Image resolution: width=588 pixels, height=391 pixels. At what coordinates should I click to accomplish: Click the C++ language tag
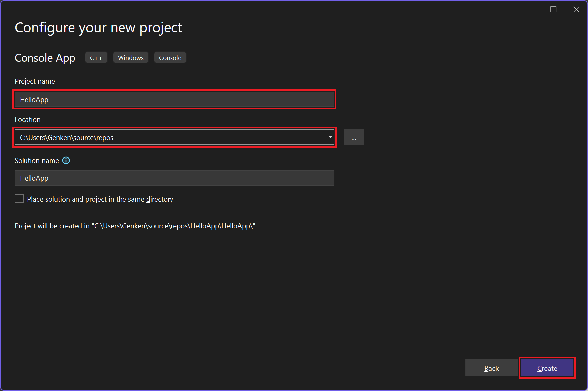(96, 57)
